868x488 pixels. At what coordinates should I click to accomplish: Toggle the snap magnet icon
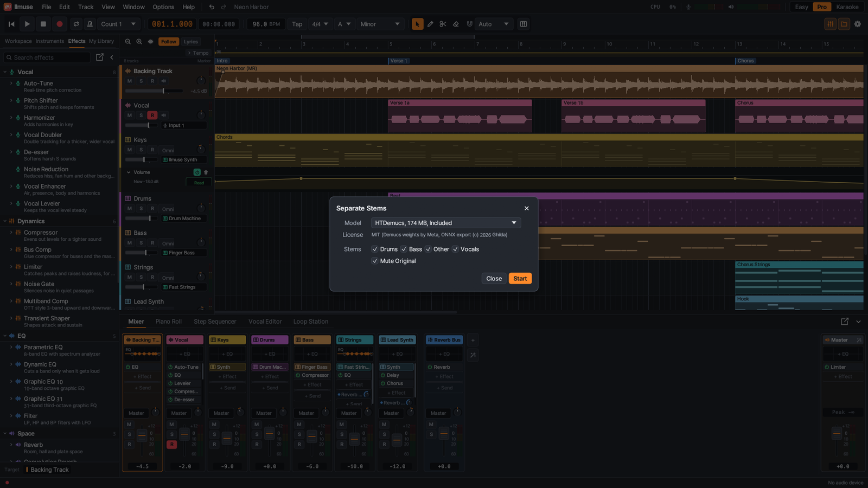coord(469,24)
